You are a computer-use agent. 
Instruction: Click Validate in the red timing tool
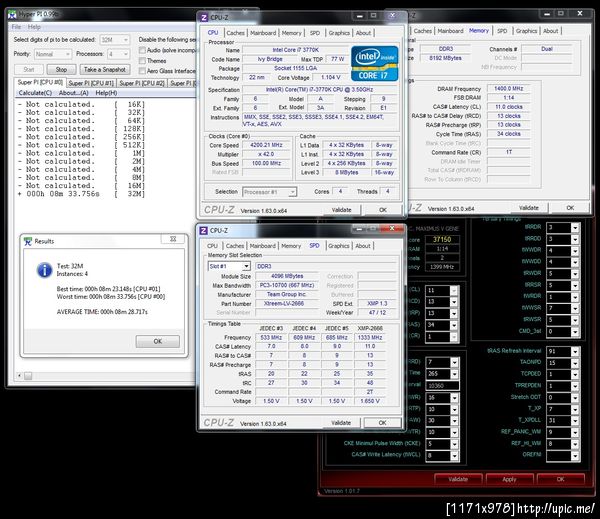[458, 479]
